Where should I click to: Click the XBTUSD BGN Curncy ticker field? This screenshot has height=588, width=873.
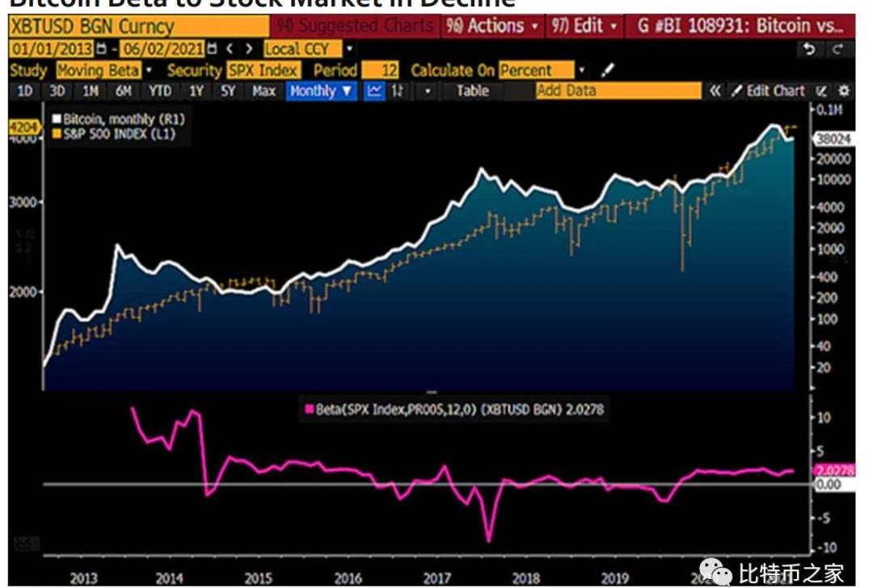tap(139, 26)
